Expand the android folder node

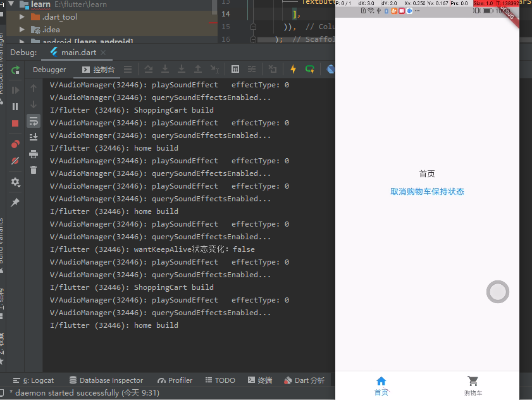pyautogui.click(x=22, y=41)
